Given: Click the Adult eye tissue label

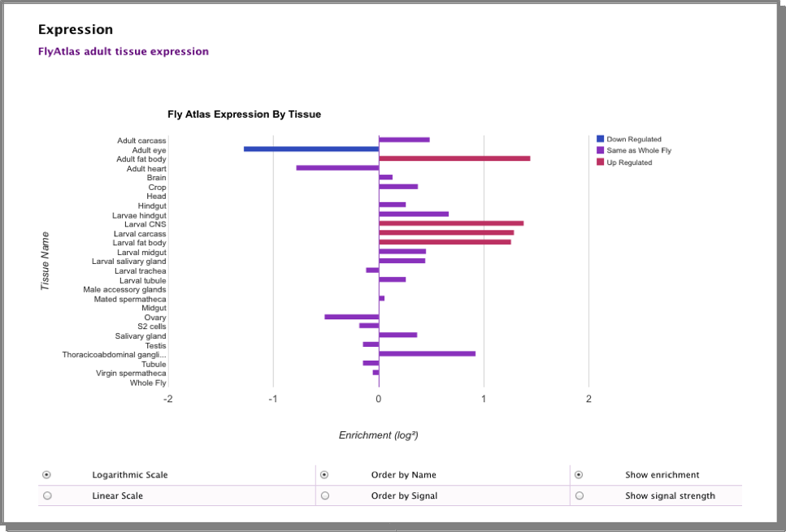Looking at the screenshot, I should click(149, 149).
